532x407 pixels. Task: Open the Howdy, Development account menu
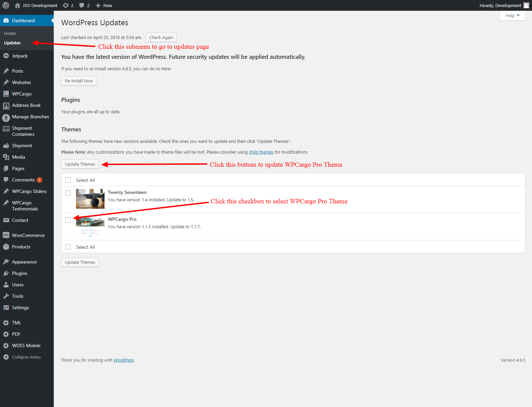tap(504, 5)
